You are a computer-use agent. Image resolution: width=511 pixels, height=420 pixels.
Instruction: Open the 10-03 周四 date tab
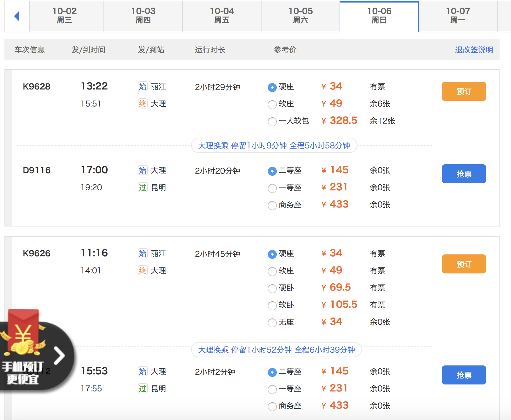[x=143, y=16]
